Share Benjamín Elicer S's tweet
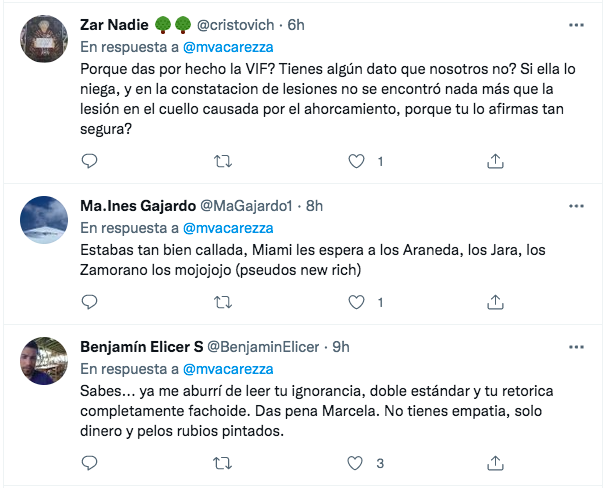606x488 pixels. pyautogui.click(x=494, y=463)
